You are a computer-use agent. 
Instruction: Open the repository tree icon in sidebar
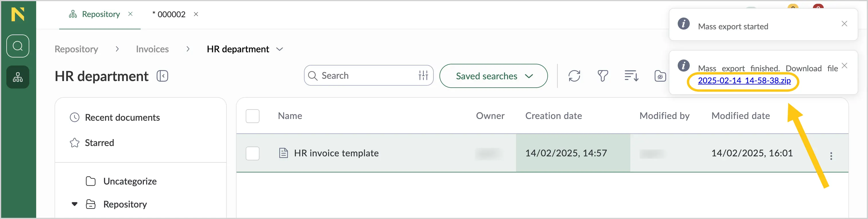click(18, 77)
